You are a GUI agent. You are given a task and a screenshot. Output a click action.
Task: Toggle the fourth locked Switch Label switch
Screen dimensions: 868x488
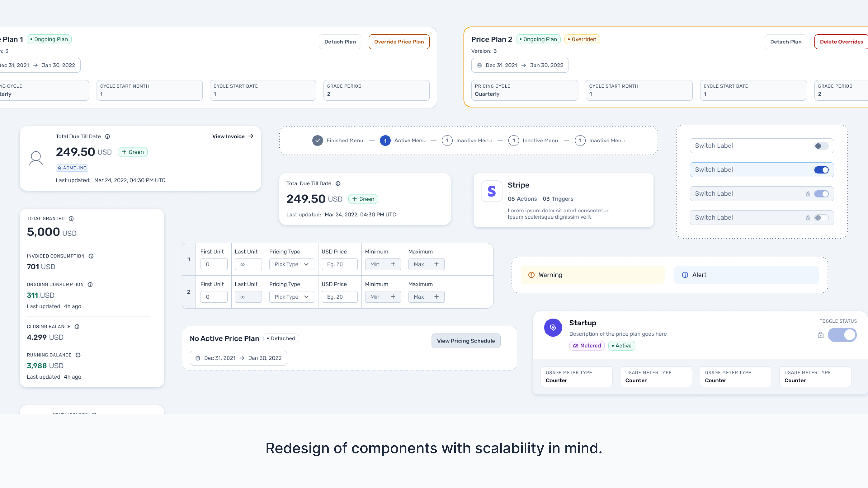pos(821,218)
